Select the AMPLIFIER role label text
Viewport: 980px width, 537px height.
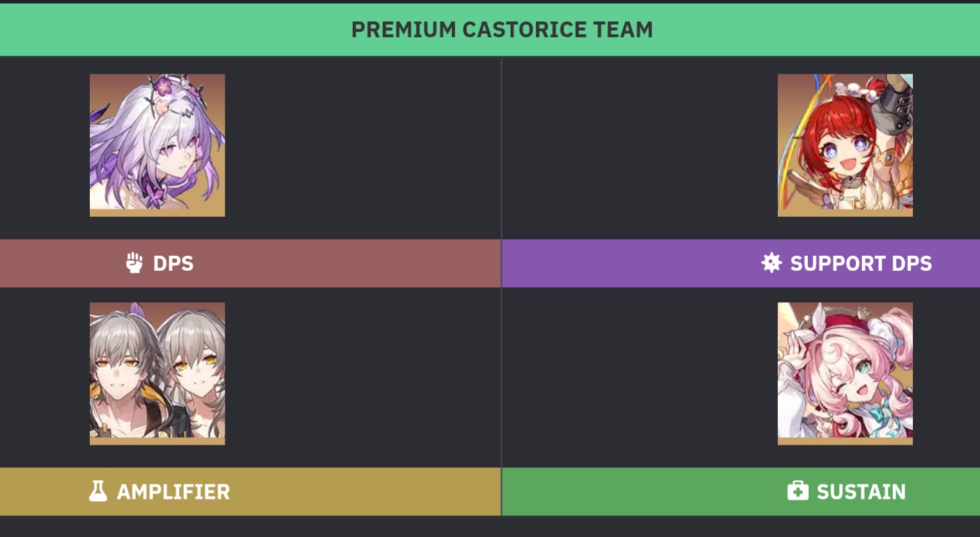click(x=173, y=492)
